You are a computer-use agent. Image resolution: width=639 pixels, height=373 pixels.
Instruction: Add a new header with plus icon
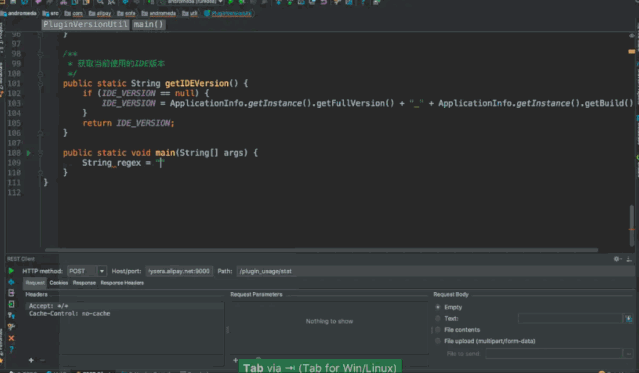click(31, 360)
